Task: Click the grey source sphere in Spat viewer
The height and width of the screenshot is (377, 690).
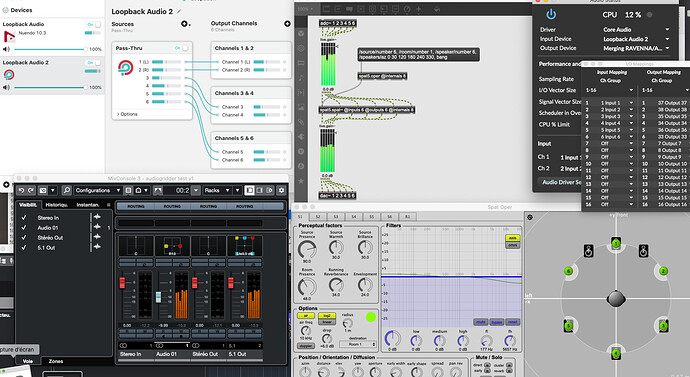Action: point(616,299)
